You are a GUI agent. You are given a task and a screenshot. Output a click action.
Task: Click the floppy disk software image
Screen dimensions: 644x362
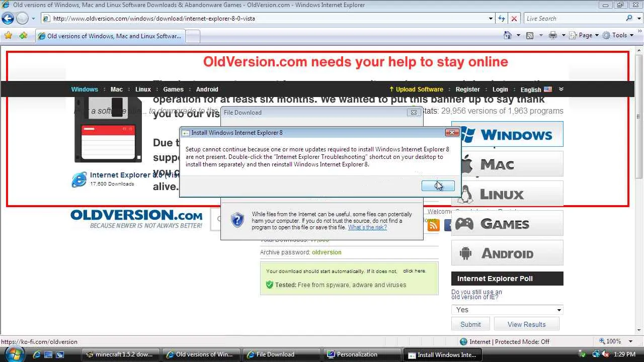108,130
